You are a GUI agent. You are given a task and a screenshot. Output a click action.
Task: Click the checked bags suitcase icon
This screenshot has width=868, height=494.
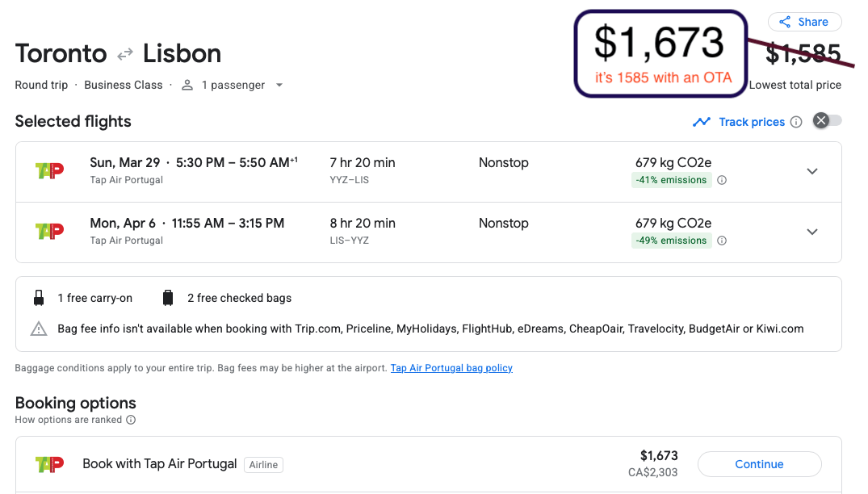168,298
